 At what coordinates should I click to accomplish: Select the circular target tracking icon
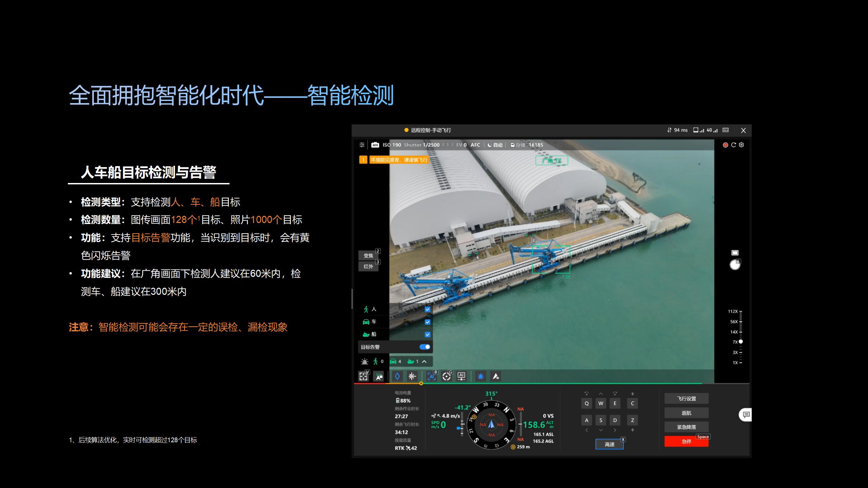[x=447, y=376]
